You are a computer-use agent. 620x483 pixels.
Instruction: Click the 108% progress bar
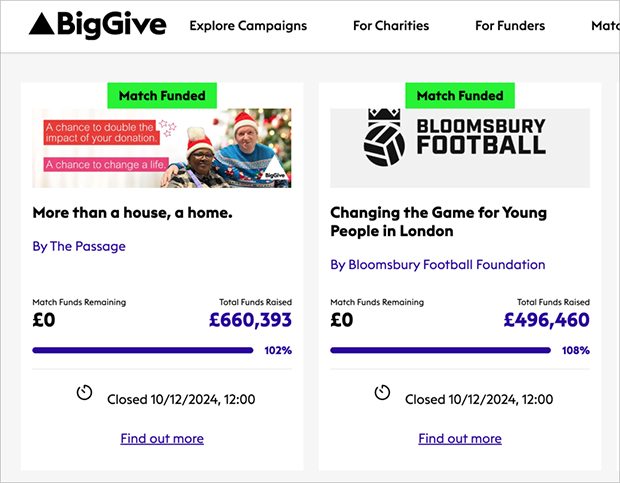click(440, 350)
